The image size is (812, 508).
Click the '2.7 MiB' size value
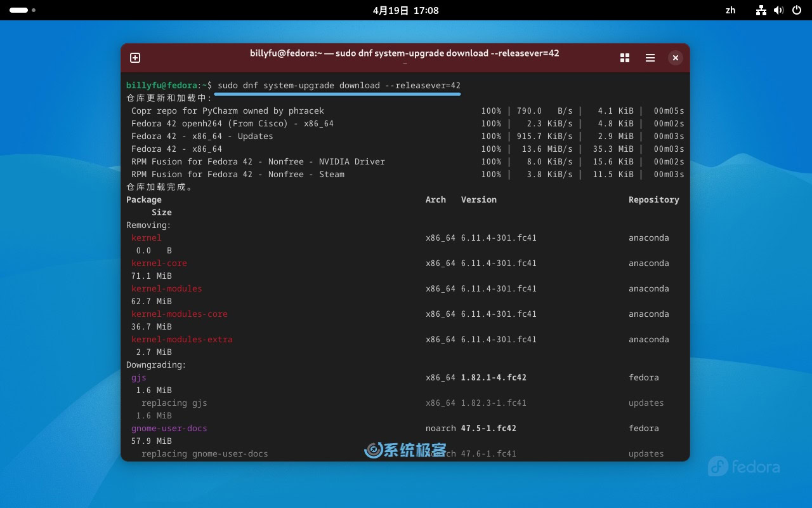(x=154, y=352)
